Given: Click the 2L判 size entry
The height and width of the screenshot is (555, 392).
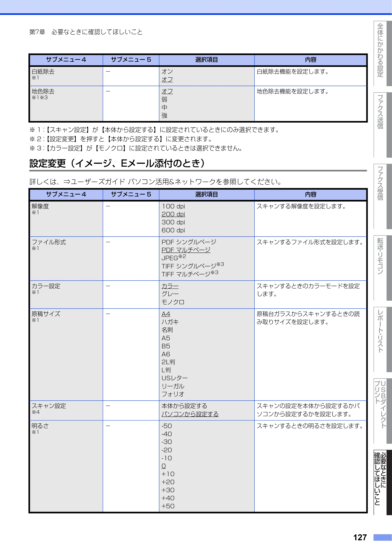Looking at the screenshot, I should [x=168, y=362].
